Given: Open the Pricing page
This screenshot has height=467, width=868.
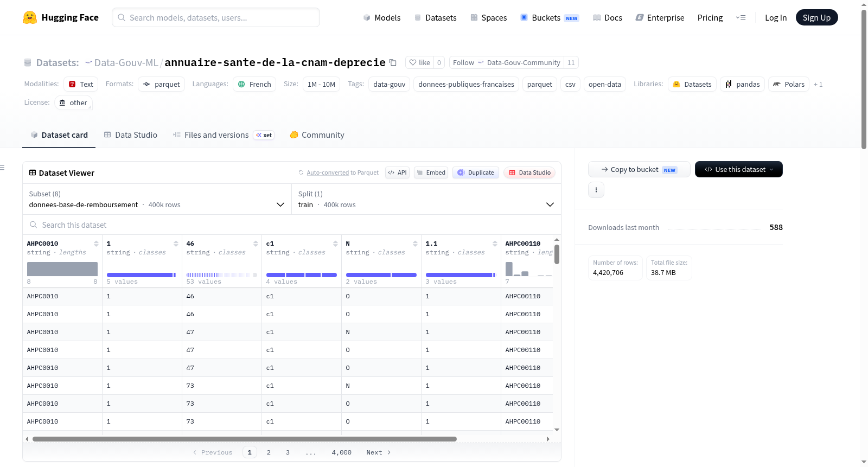Looking at the screenshot, I should pos(710,17).
